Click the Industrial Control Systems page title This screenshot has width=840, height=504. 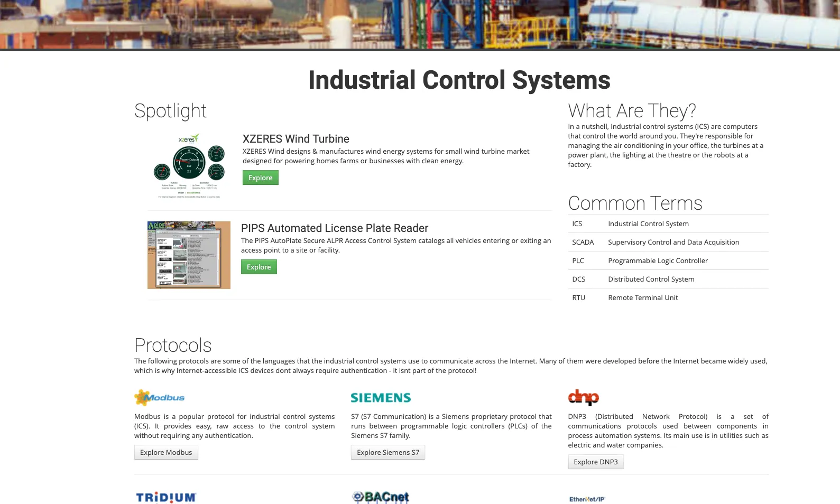pos(459,80)
